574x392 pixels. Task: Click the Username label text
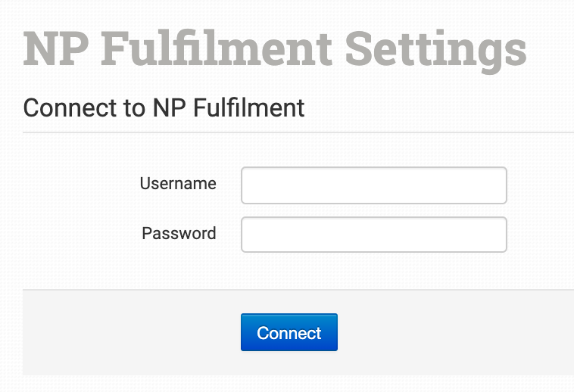[x=178, y=184]
